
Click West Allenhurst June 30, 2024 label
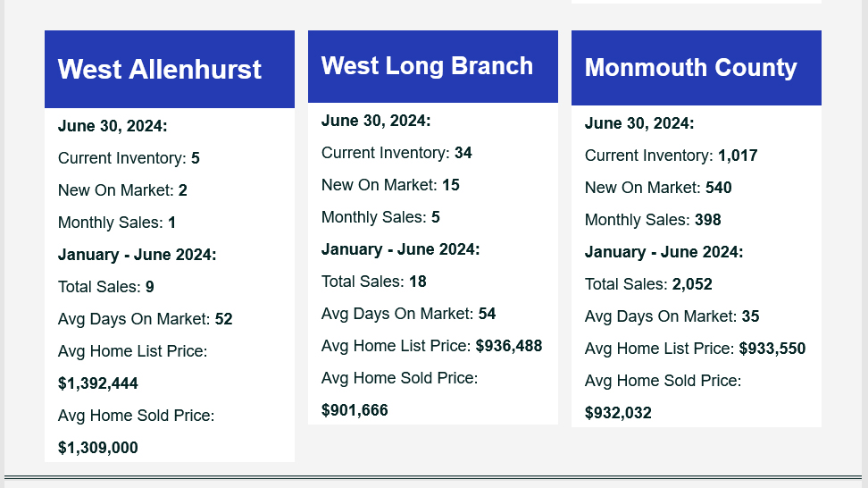113,126
